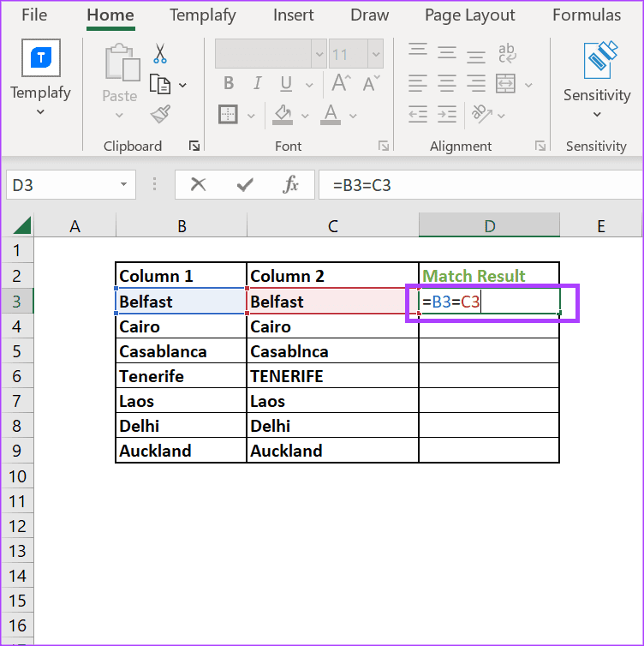Select the Format Painter brush
The width and height of the screenshot is (644, 646).
click(160, 115)
